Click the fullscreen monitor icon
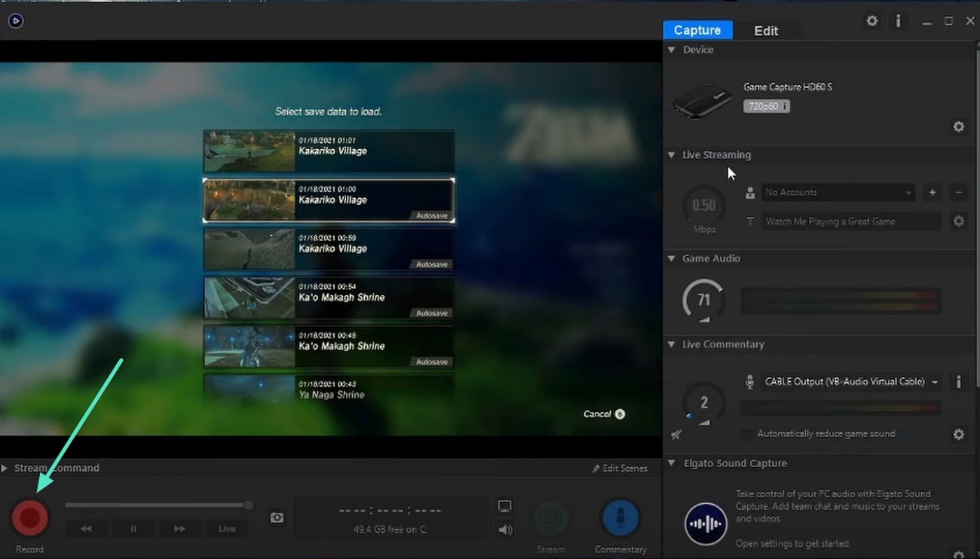Viewport: 980px width, 559px height. tap(505, 506)
